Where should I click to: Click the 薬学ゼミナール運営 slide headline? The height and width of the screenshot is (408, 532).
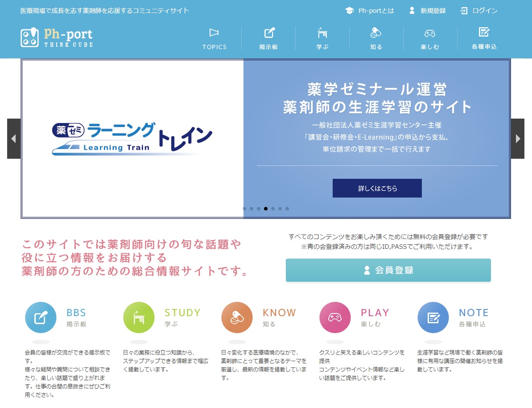pos(377,90)
